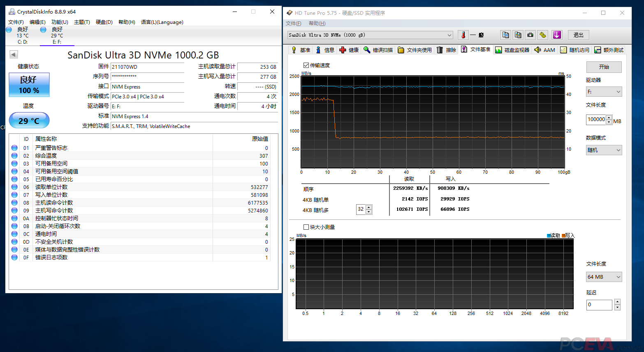
Task: Switch to the 随机访问 tab
Action: click(575, 50)
